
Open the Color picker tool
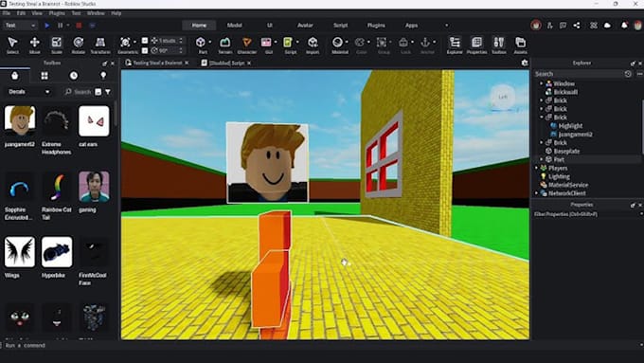pos(361,45)
